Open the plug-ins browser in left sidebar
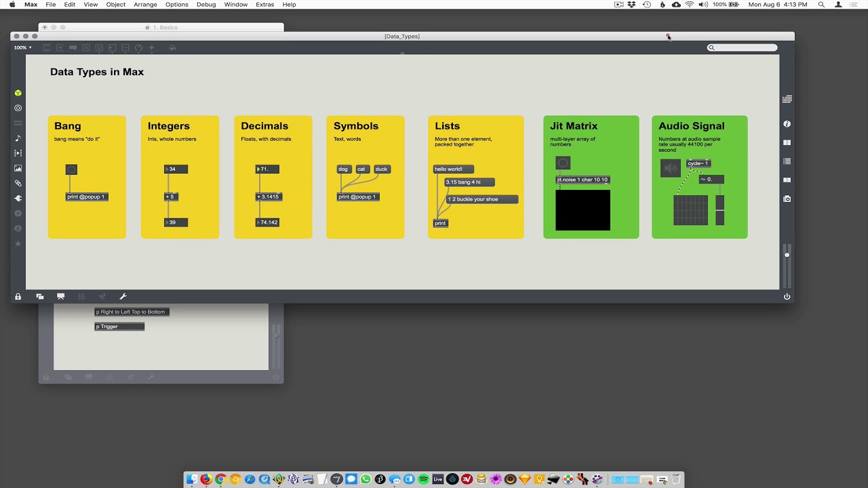This screenshot has width=868, height=488. [x=18, y=199]
